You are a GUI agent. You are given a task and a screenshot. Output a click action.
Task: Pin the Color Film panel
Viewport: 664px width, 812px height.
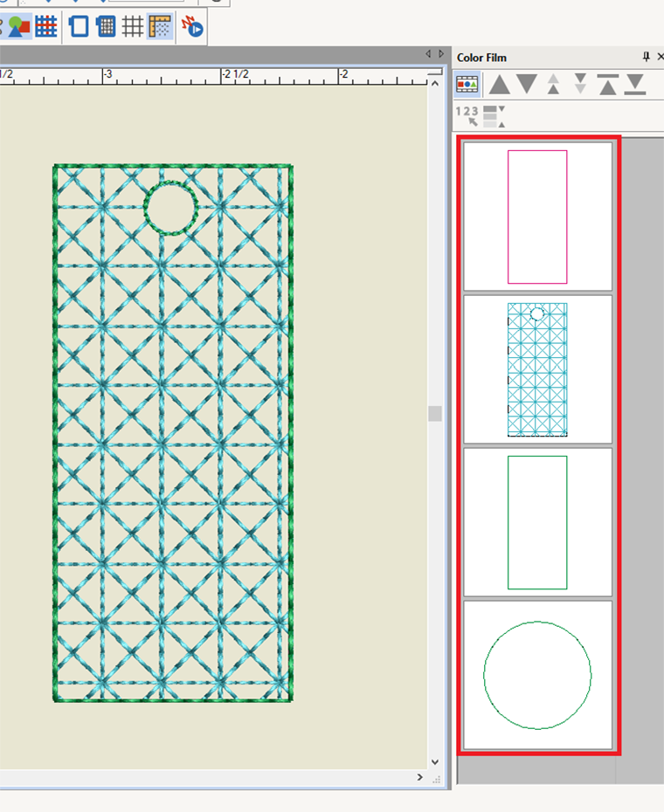click(x=646, y=57)
